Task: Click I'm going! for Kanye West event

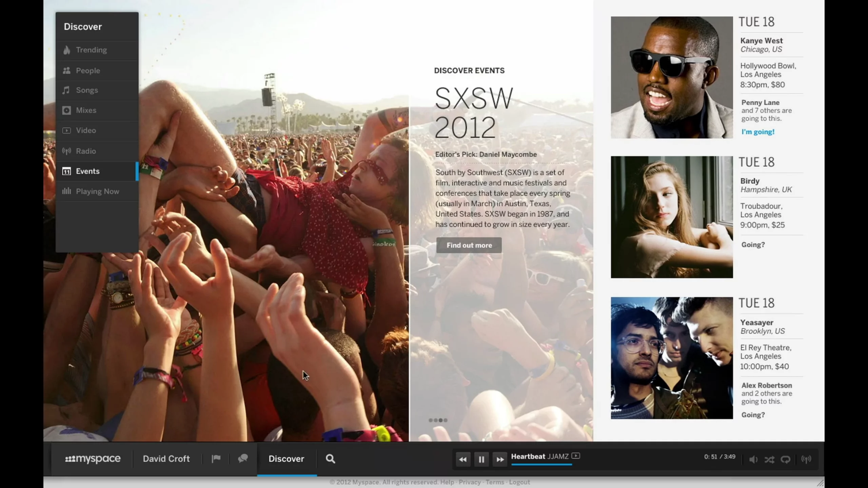Action: click(x=758, y=132)
